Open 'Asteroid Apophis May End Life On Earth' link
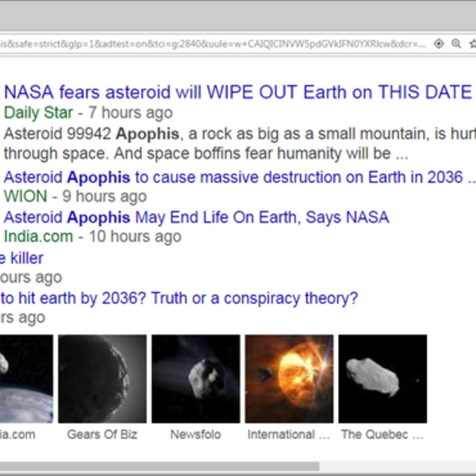The height and width of the screenshot is (476, 476). [196, 217]
